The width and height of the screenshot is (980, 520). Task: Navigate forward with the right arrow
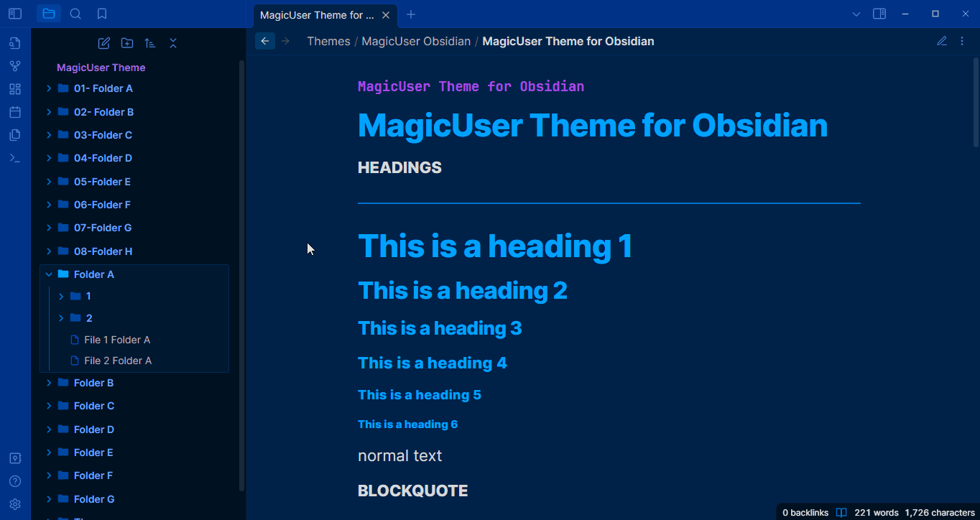[x=285, y=41]
